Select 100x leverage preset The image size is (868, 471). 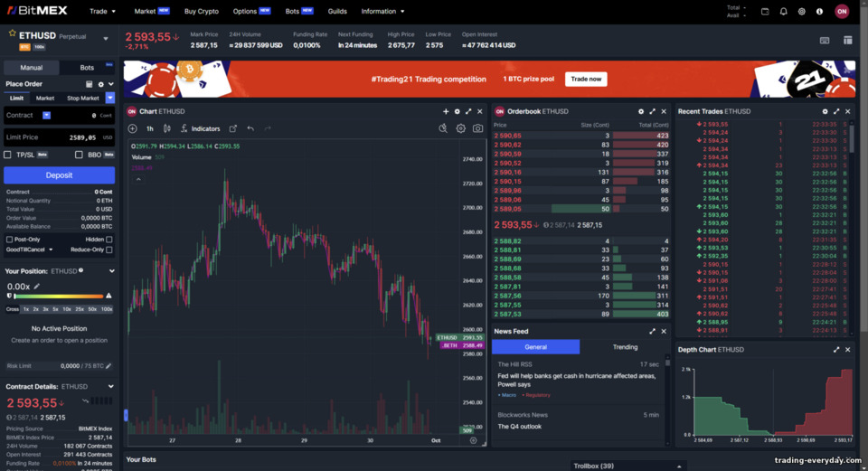(107, 309)
